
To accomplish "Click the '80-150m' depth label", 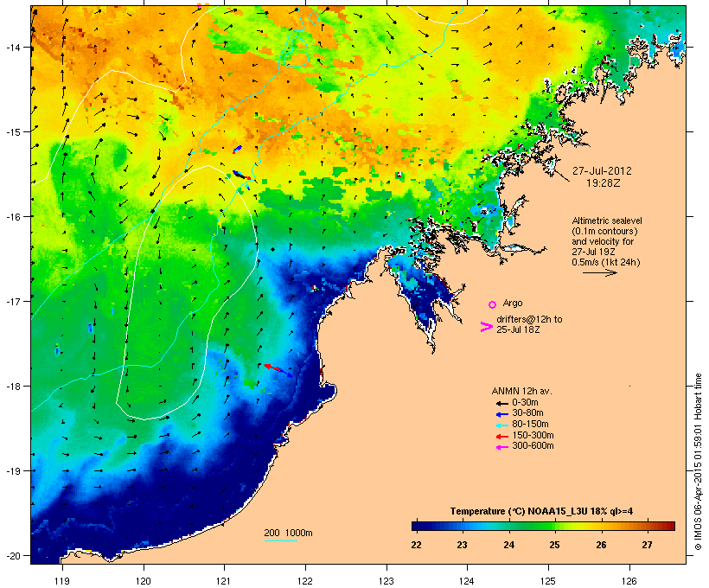I will pyautogui.click(x=530, y=425).
